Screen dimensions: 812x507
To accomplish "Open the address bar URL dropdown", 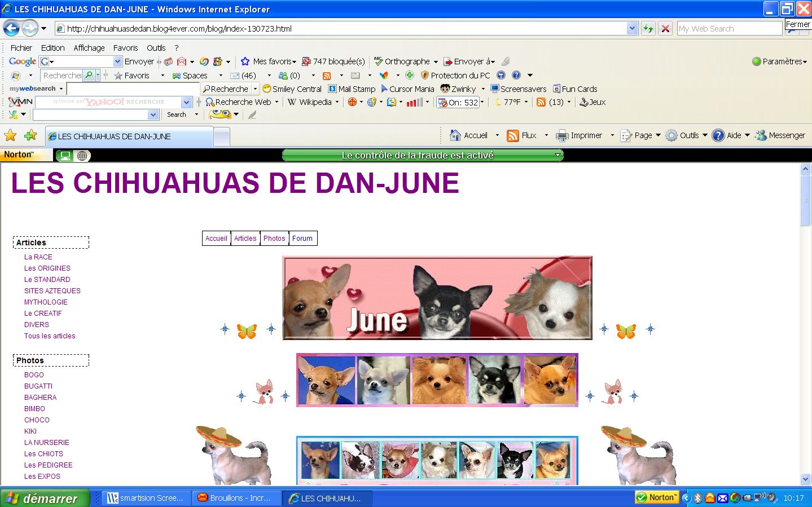I will pos(632,28).
